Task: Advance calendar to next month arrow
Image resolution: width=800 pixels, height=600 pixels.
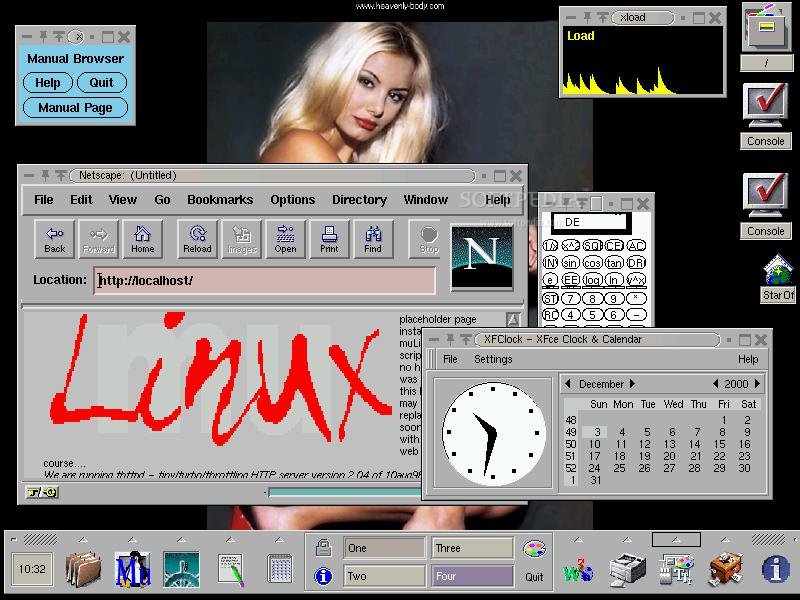Action: (632, 384)
